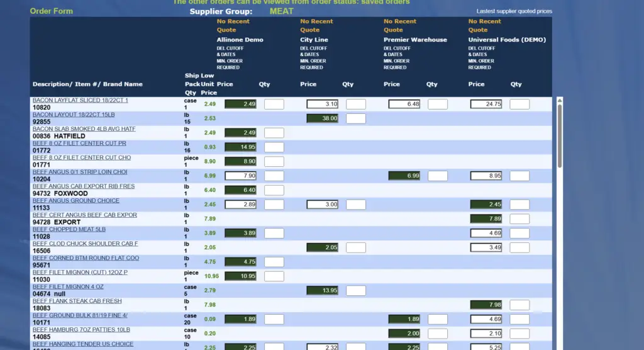Click the BEEF ANGUS GROUND CHOICE link
The height and width of the screenshot is (350, 644).
[x=75, y=201]
